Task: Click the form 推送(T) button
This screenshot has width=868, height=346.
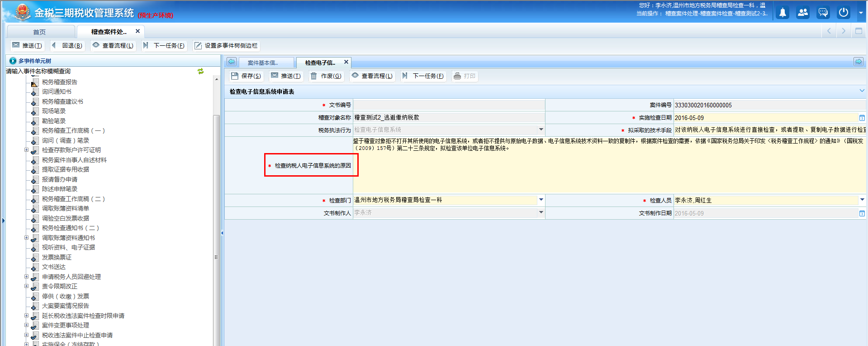Action: tap(286, 76)
